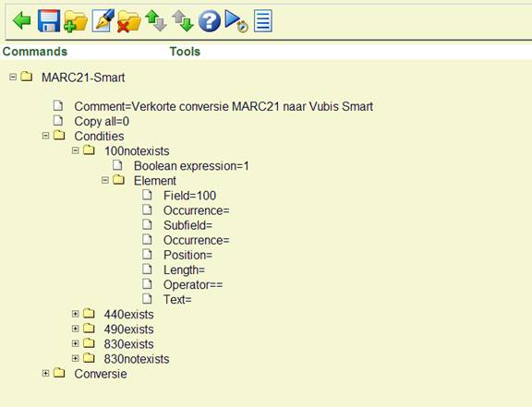Viewport: 532px width, 407px height.
Task: Collapse the Condities folder
Action: 45,136
